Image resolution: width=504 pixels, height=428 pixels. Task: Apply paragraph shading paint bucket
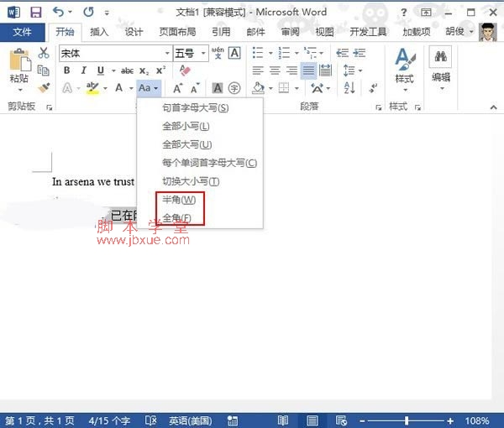(x=259, y=87)
